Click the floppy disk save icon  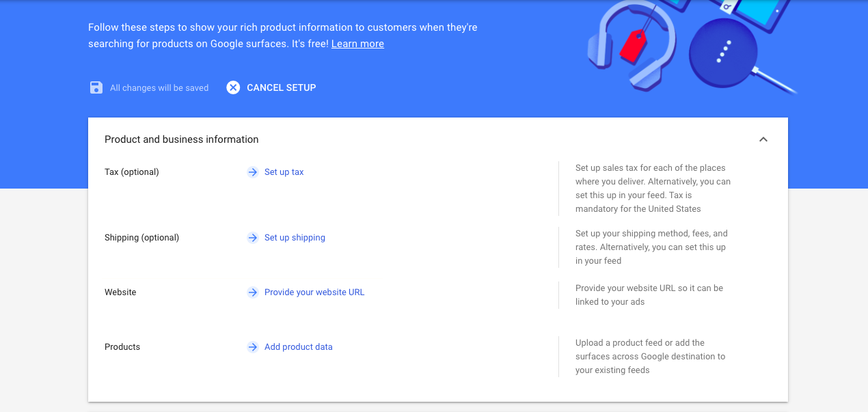tap(96, 87)
